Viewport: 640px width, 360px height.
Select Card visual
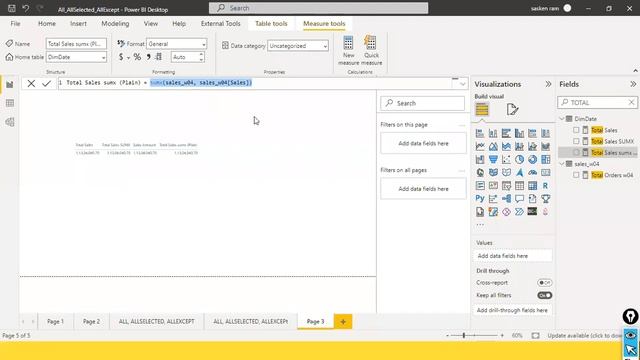545,172
